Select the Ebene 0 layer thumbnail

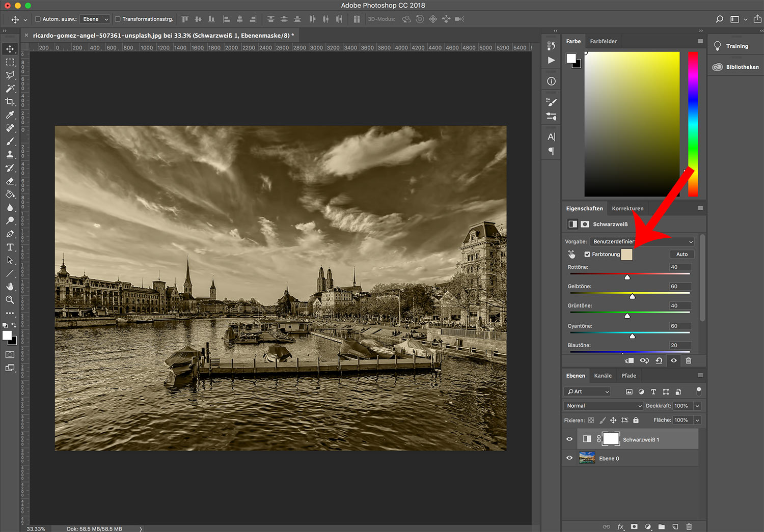coord(587,458)
